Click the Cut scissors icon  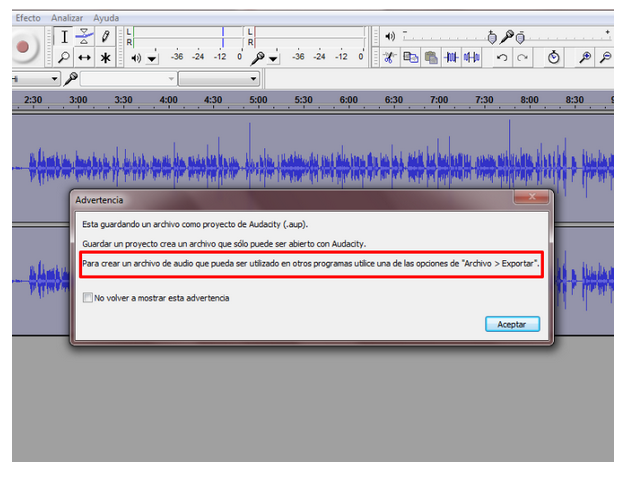(x=390, y=58)
